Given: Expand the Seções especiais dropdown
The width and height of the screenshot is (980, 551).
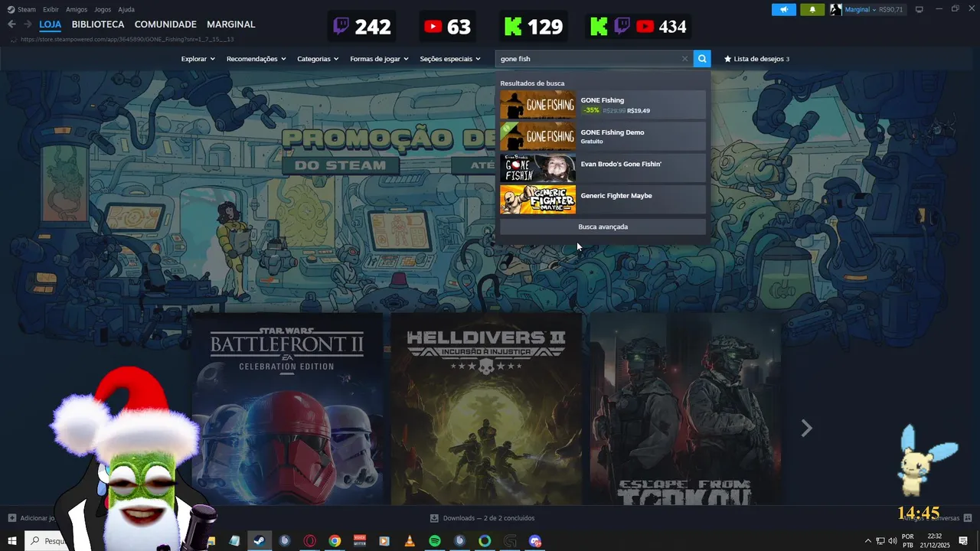Looking at the screenshot, I should pyautogui.click(x=450, y=59).
